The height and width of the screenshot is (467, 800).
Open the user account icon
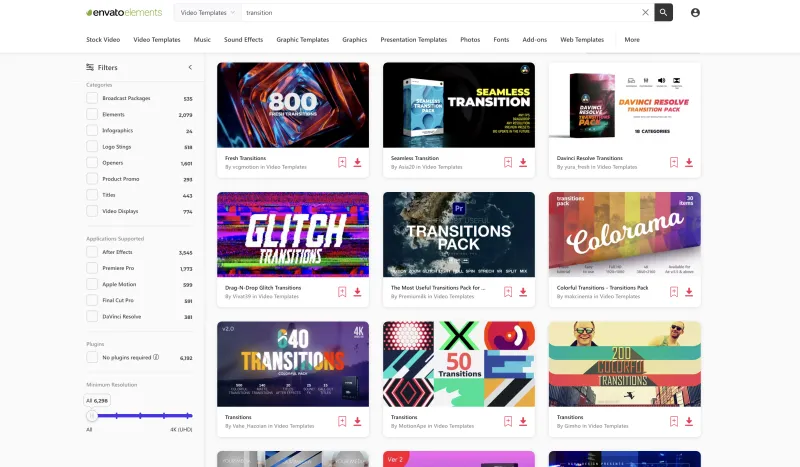(695, 12)
